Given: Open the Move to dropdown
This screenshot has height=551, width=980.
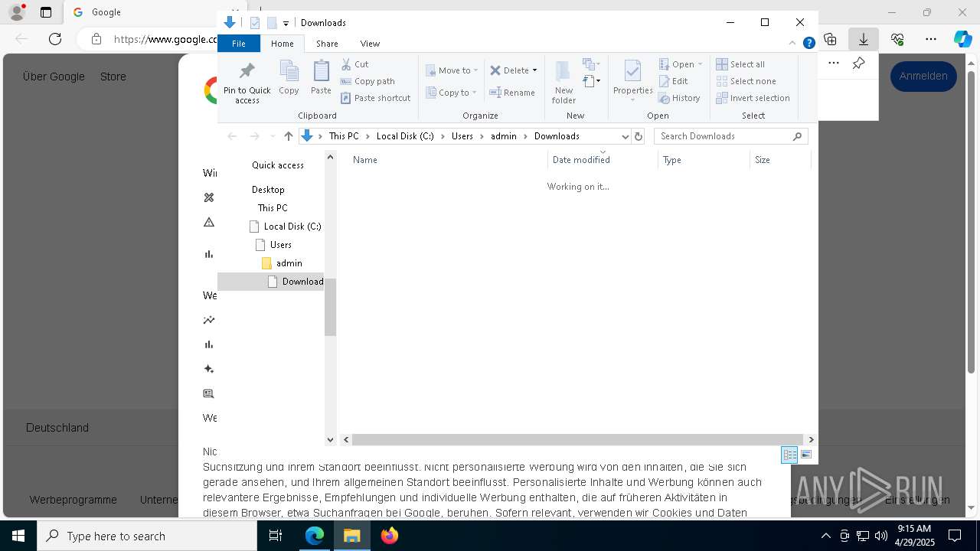Looking at the screenshot, I should pos(452,70).
